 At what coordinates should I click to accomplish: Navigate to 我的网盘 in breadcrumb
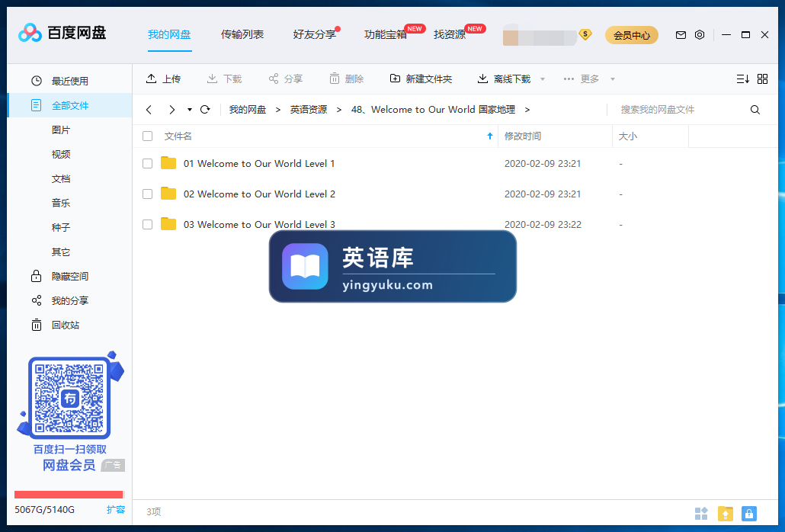[248, 110]
